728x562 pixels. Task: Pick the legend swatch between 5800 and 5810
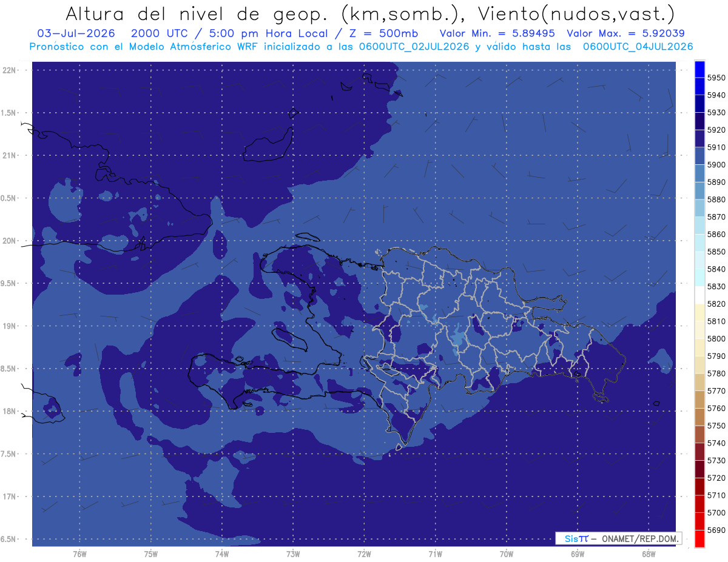pos(699,330)
